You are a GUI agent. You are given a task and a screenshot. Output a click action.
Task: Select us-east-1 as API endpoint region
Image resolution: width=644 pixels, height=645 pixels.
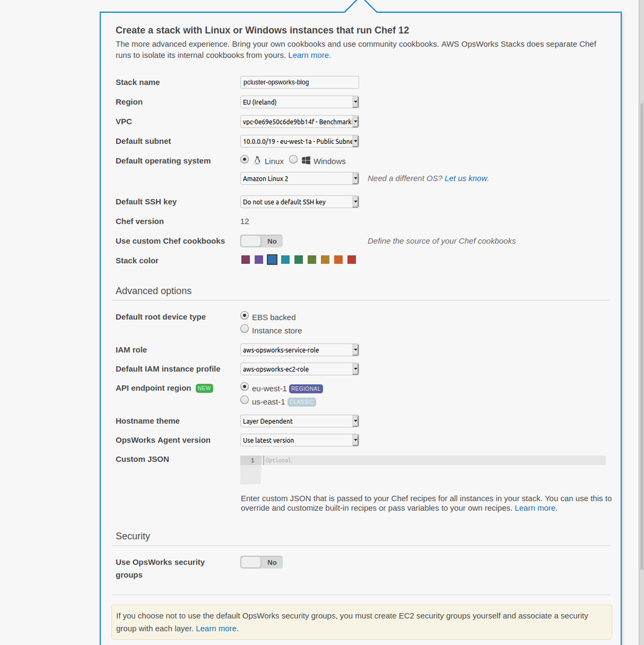click(244, 399)
